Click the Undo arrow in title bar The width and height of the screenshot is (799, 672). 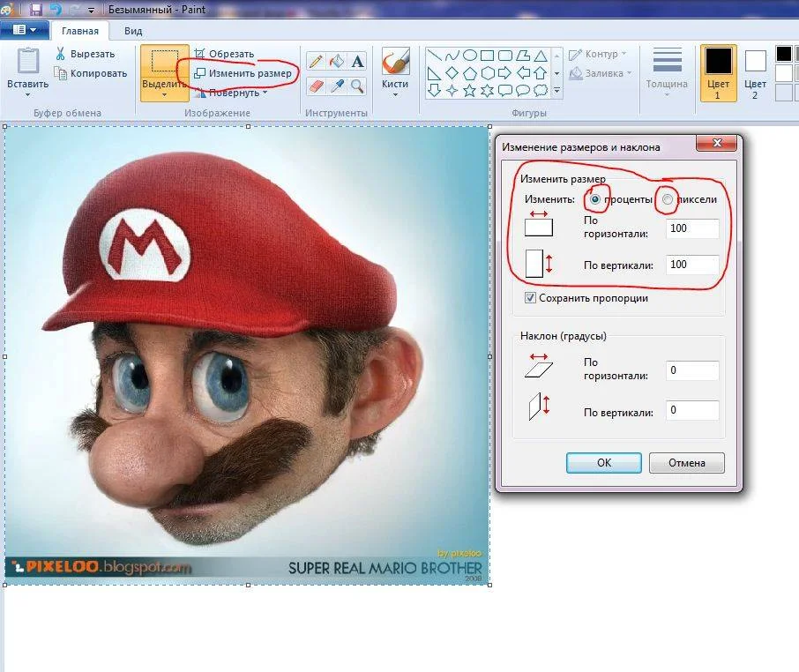(x=56, y=9)
